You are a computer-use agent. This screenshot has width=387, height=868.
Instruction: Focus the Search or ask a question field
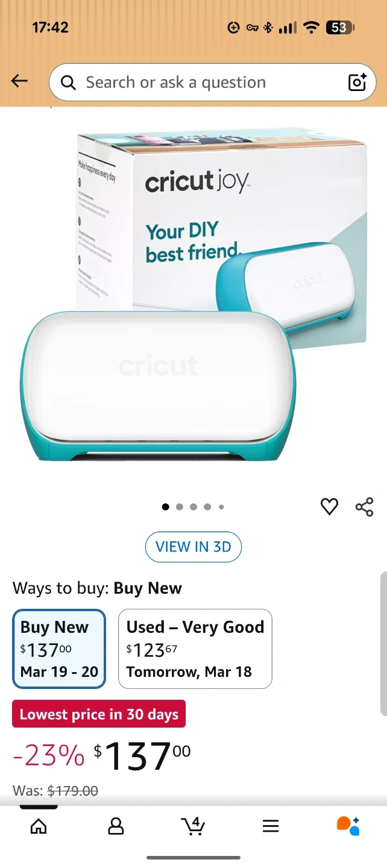[212, 82]
